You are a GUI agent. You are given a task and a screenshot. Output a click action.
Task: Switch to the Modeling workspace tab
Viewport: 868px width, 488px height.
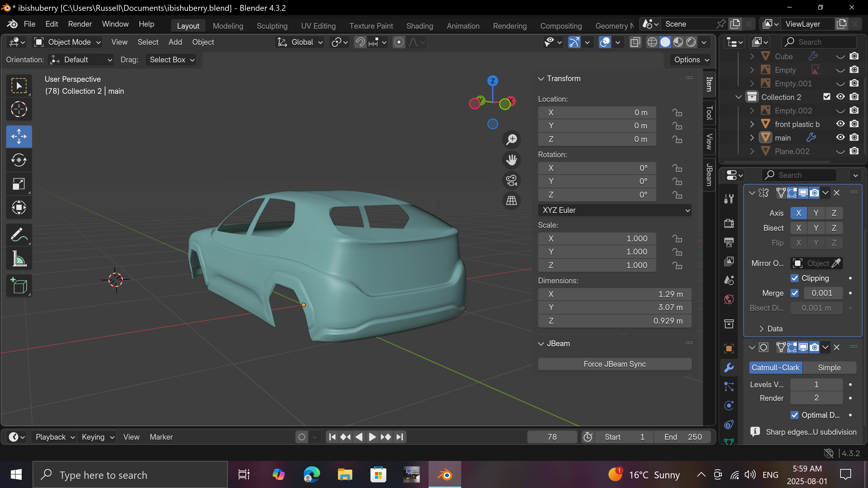[228, 26]
